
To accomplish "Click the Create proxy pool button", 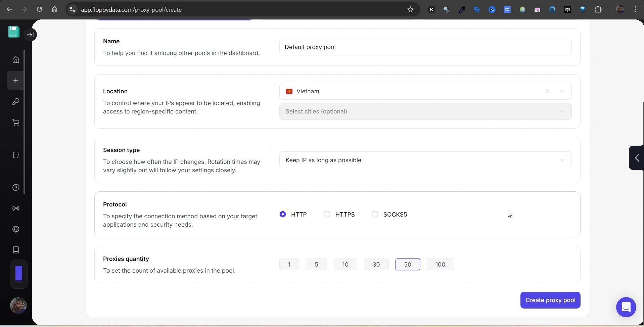I will (550, 300).
